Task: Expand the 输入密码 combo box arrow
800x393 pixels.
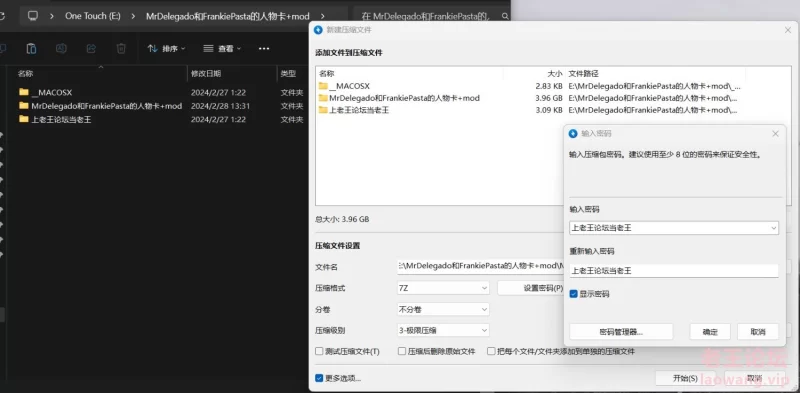Action: click(773, 228)
